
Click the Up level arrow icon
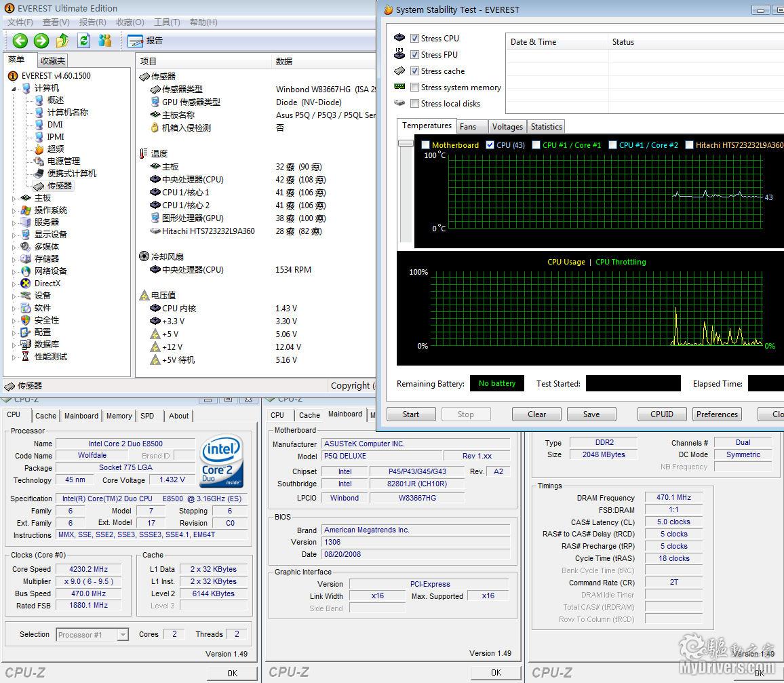click(x=62, y=41)
